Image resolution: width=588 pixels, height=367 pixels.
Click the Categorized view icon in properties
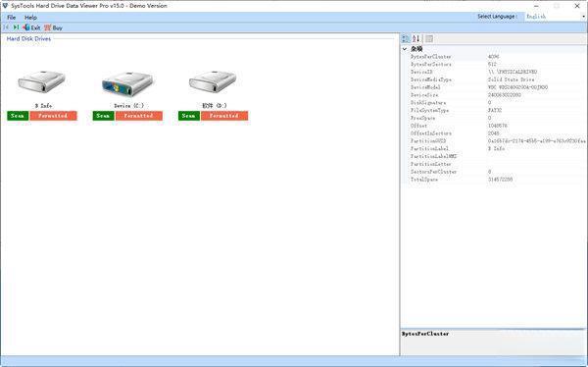[x=406, y=38]
